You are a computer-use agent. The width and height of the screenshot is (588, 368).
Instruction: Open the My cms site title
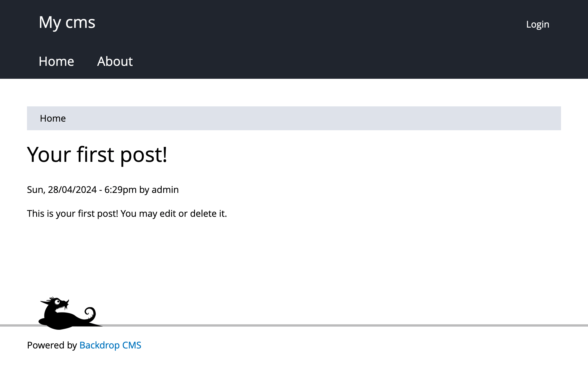[67, 22]
